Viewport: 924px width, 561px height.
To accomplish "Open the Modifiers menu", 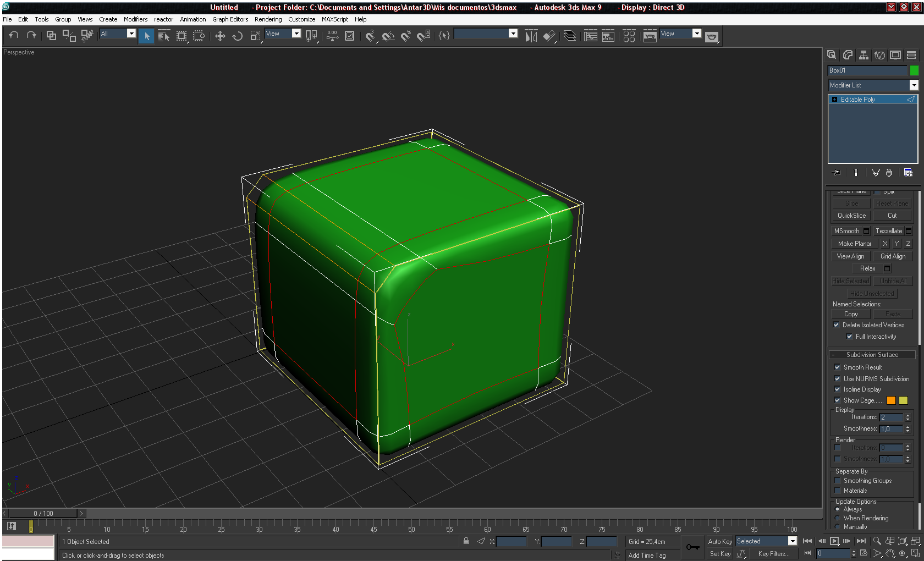I will pos(135,19).
